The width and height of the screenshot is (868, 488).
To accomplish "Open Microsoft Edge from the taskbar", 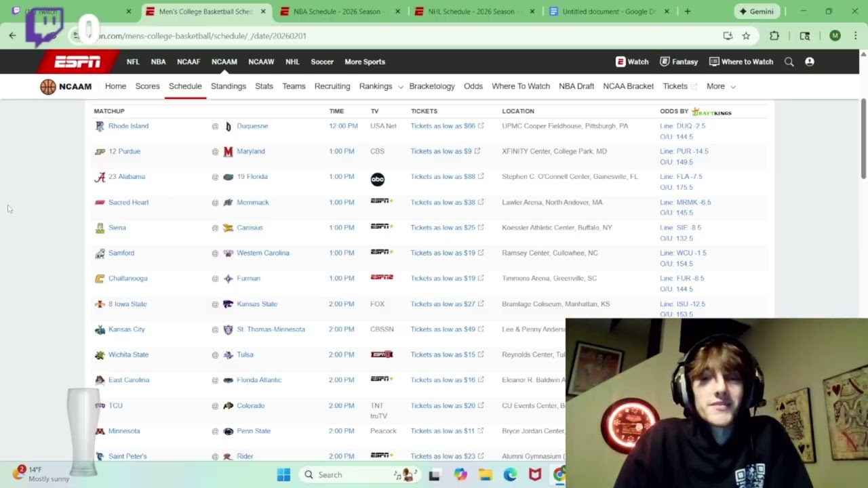I will (x=510, y=474).
